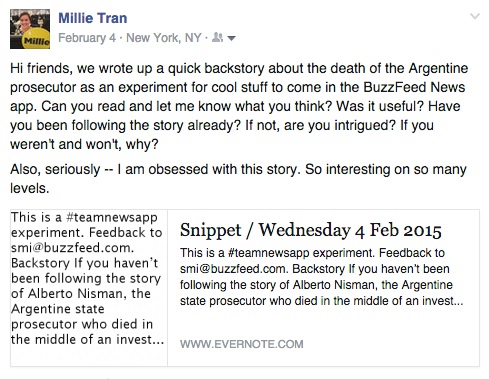
Task: Click the yellow Millie badge in avatar
Action: pyautogui.click(x=36, y=39)
